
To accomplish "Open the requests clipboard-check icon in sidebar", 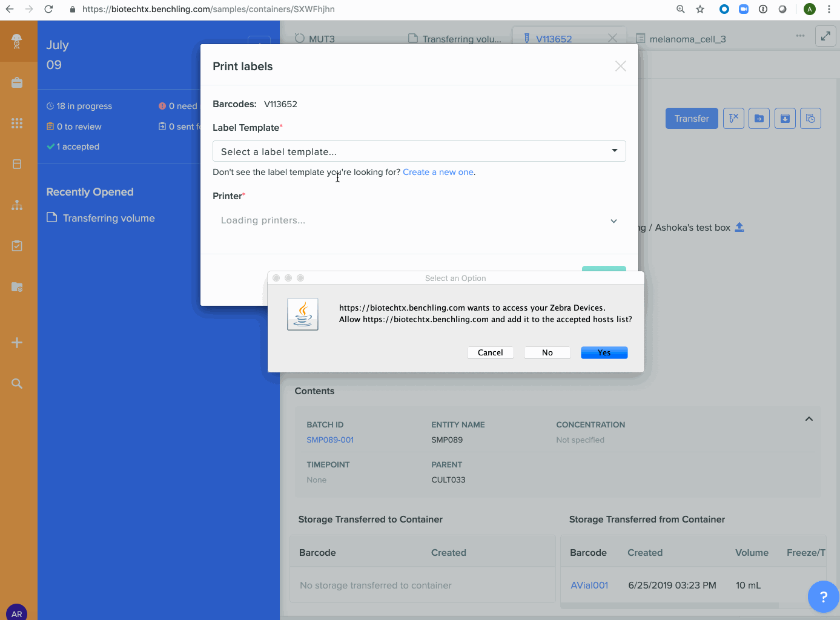I will point(17,246).
